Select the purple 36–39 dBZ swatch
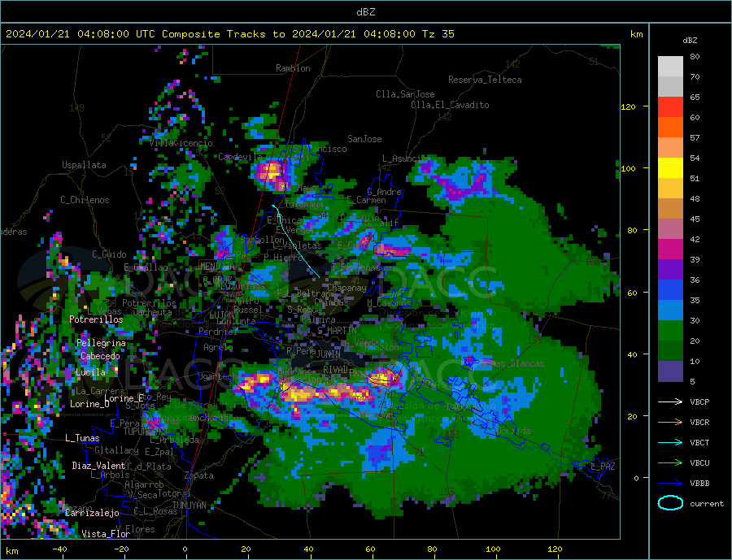Screen dimensions: 732x560 tap(670, 270)
